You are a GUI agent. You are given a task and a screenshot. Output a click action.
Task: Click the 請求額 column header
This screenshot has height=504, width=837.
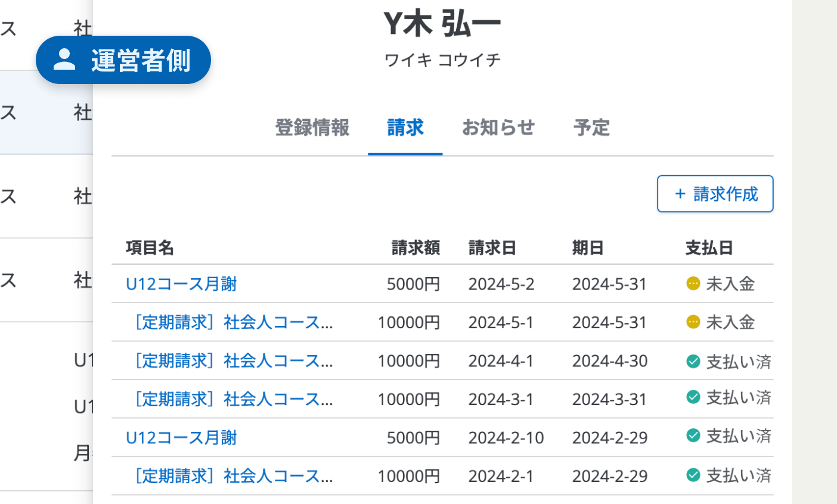click(x=416, y=248)
